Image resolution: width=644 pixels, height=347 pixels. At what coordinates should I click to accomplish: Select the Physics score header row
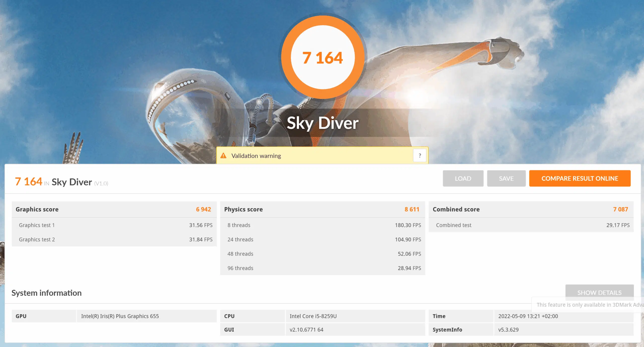tap(322, 209)
